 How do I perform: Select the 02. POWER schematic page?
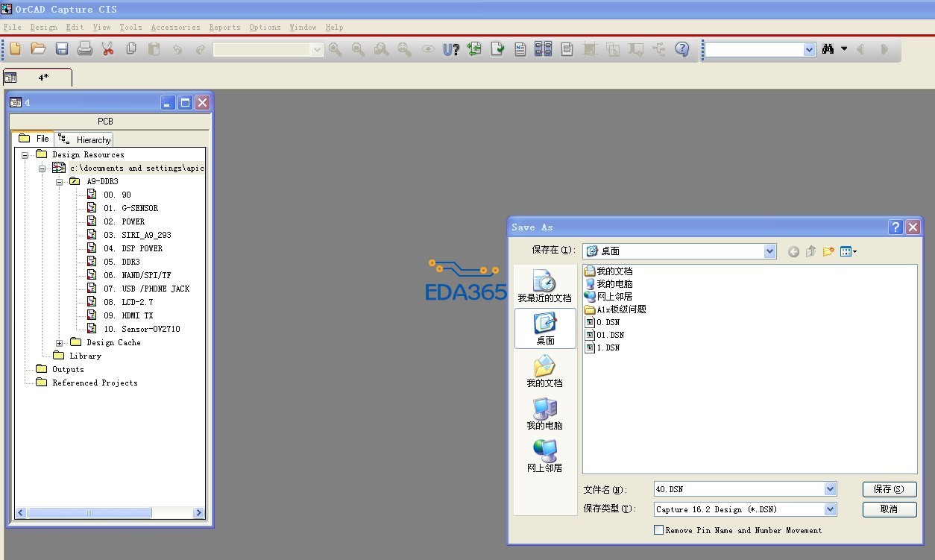tap(125, 221)
